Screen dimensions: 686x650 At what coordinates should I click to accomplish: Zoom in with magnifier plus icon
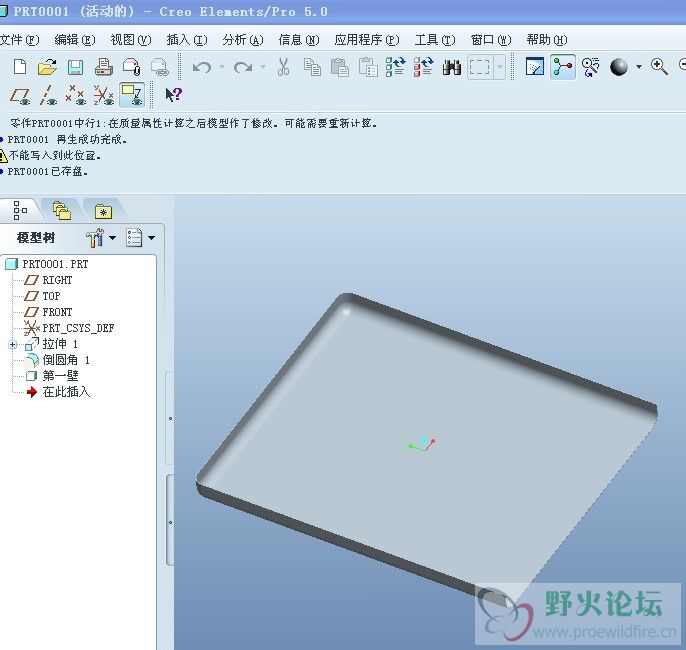click(659, 66)
